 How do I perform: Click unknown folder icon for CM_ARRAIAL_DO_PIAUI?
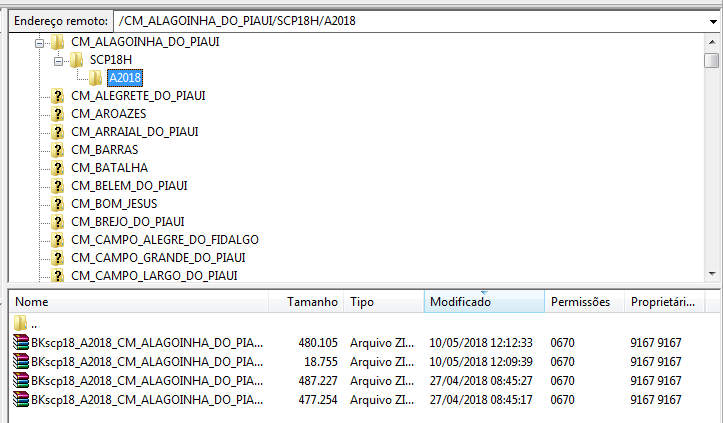coord(58,132)
